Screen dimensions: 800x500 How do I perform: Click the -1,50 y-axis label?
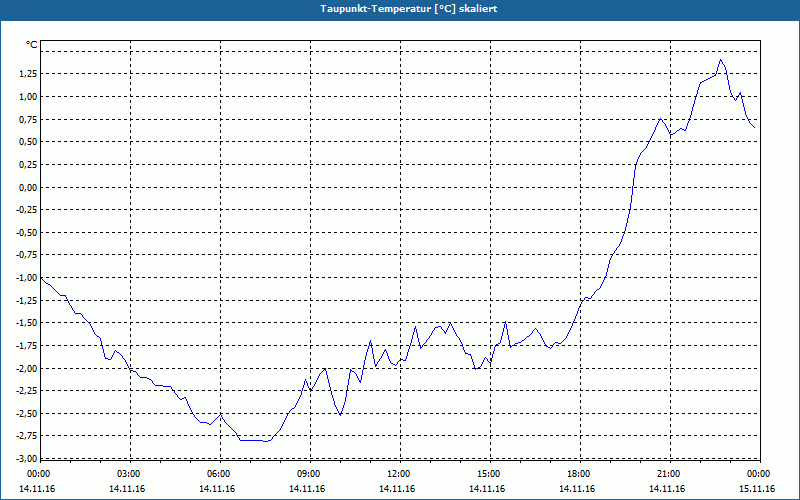point(27,323)
